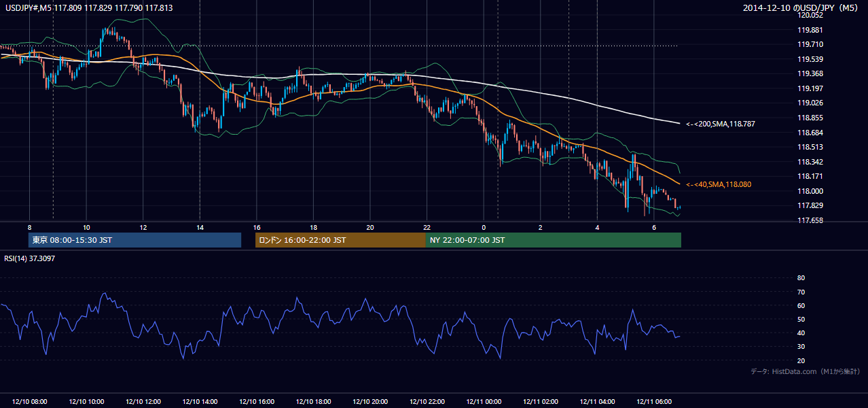
Task: Click the price axis value 119.881
Action: coord(810,30)
